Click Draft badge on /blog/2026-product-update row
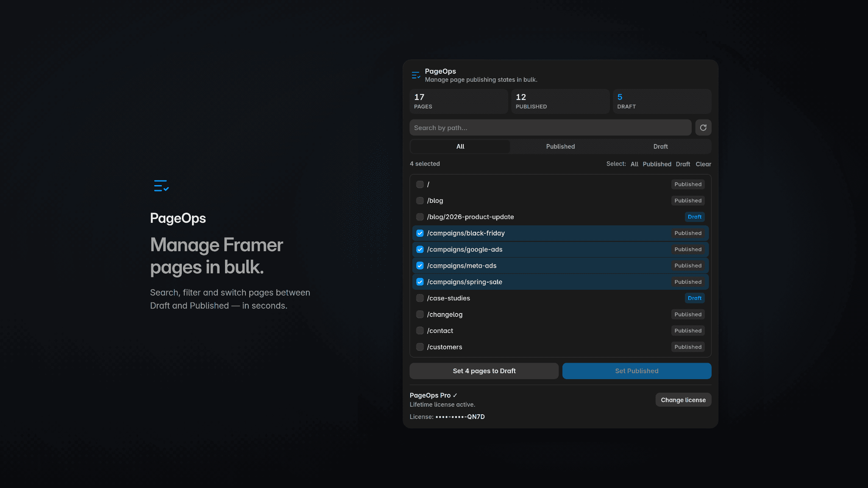Viewport: 868px width, 488px height. click(695, 217)
